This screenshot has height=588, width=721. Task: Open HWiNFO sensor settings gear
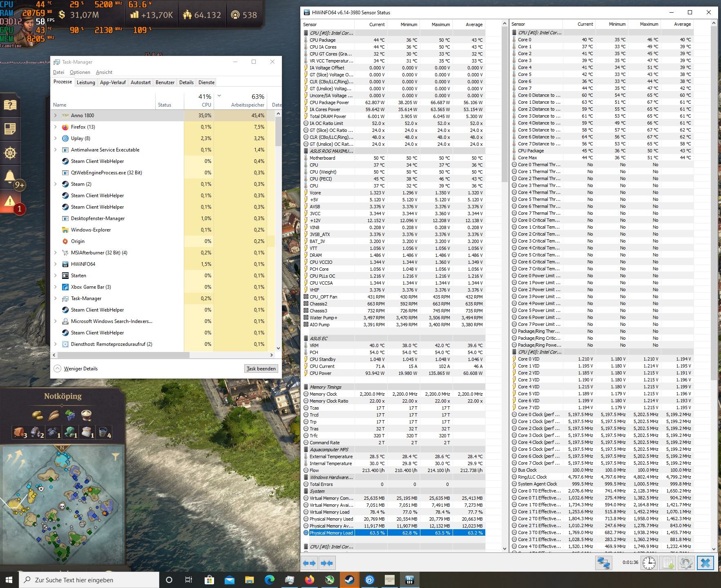686,563
